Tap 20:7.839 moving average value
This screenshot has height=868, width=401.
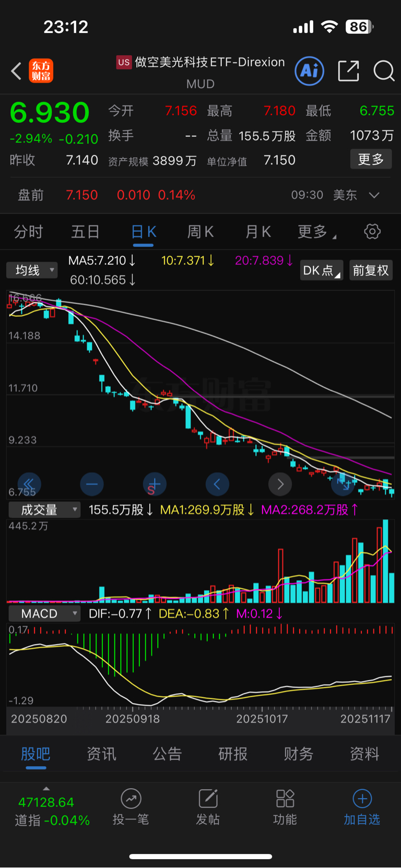click(x=264, y=260)
